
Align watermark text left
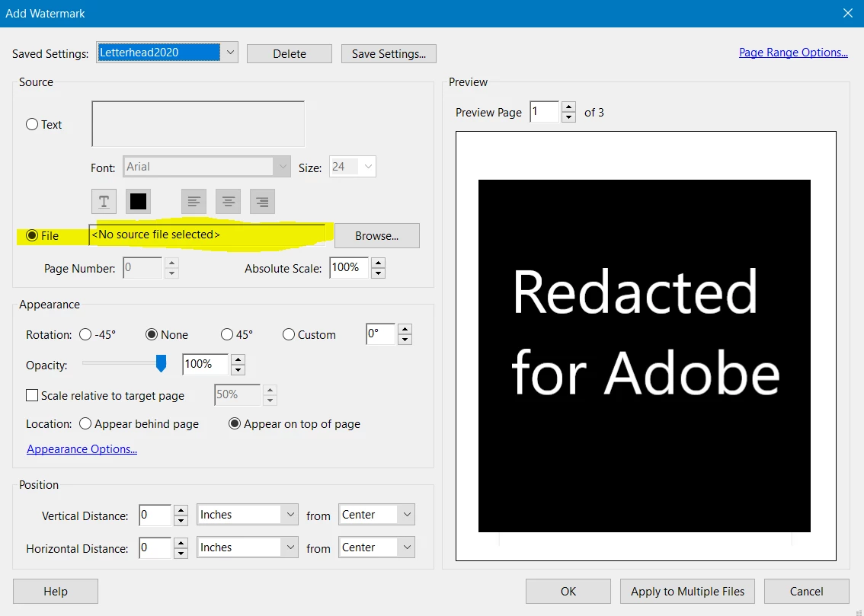[x=194, y=202]
